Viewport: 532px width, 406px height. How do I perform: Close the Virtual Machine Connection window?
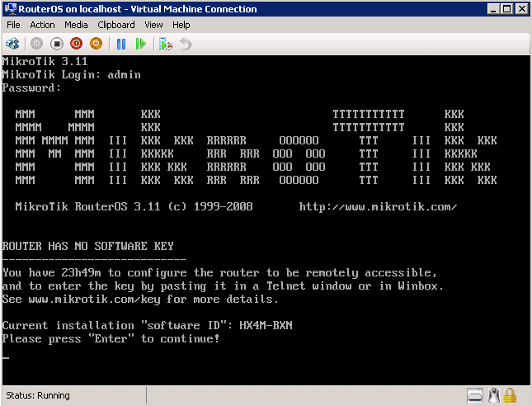point(522,9)
